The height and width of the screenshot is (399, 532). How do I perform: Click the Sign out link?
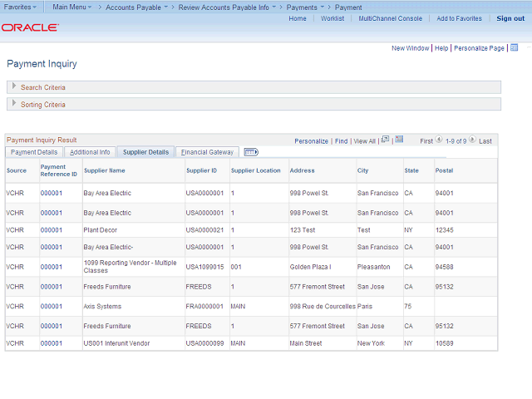pyautogui.click(x=510, y=18)
